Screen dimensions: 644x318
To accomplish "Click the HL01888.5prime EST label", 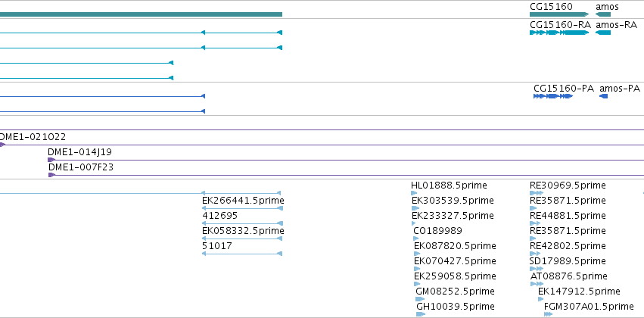I will [449, 185].
